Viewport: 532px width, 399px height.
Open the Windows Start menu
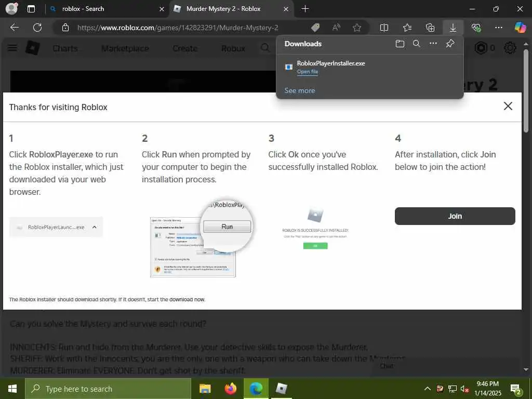[x=12, y=389]
